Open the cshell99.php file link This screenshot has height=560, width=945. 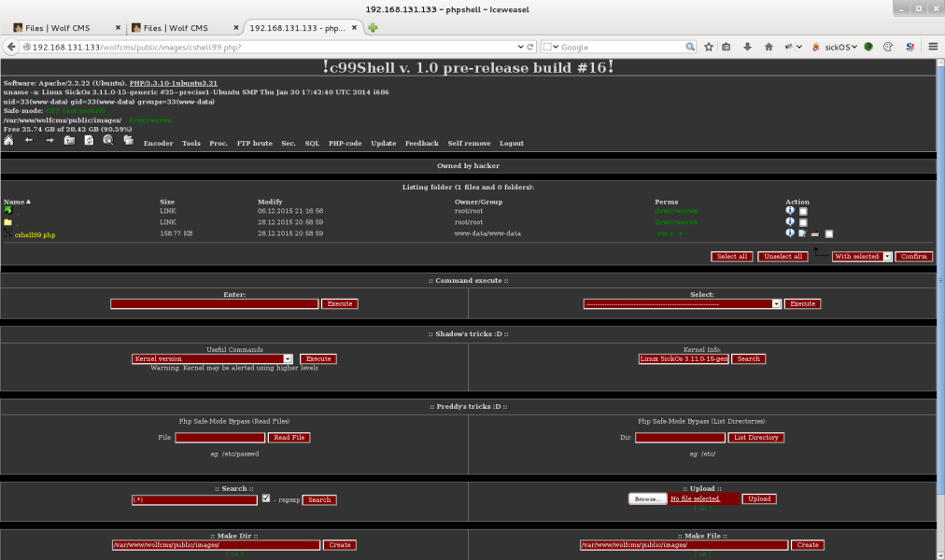[35, 235]
